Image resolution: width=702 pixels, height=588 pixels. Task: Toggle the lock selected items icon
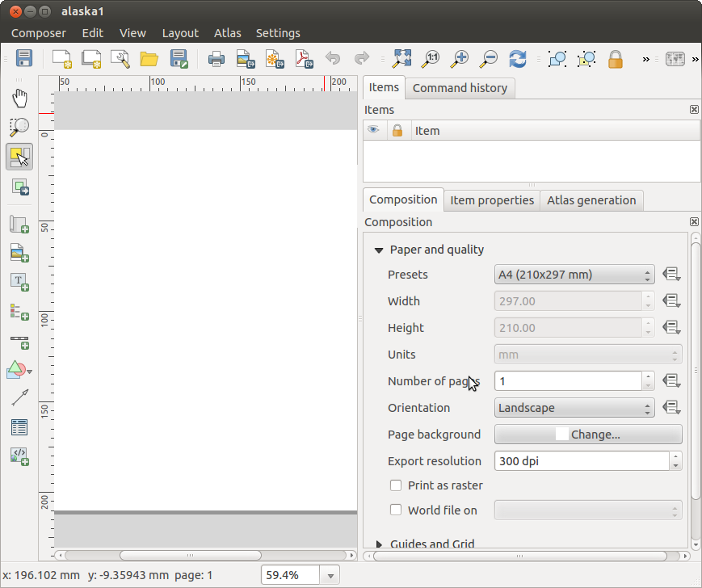click(616, 59)
